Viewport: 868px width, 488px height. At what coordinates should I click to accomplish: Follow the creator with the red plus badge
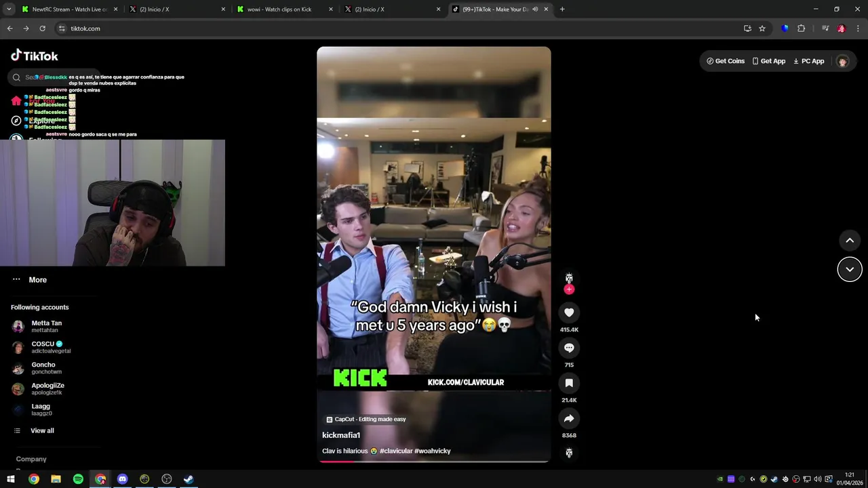tap(569, 289)
